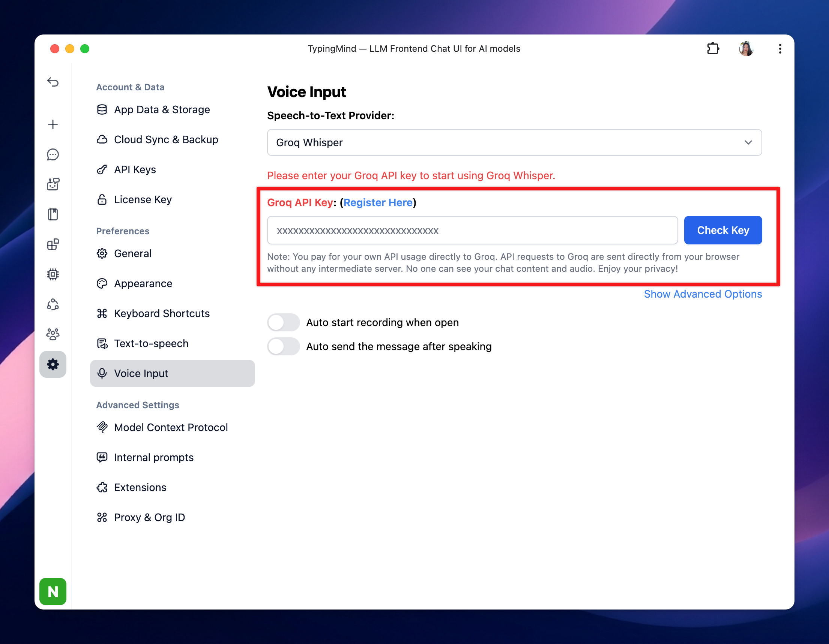
Task: Expand Show Advanced Options
Action: pos(703,294)
